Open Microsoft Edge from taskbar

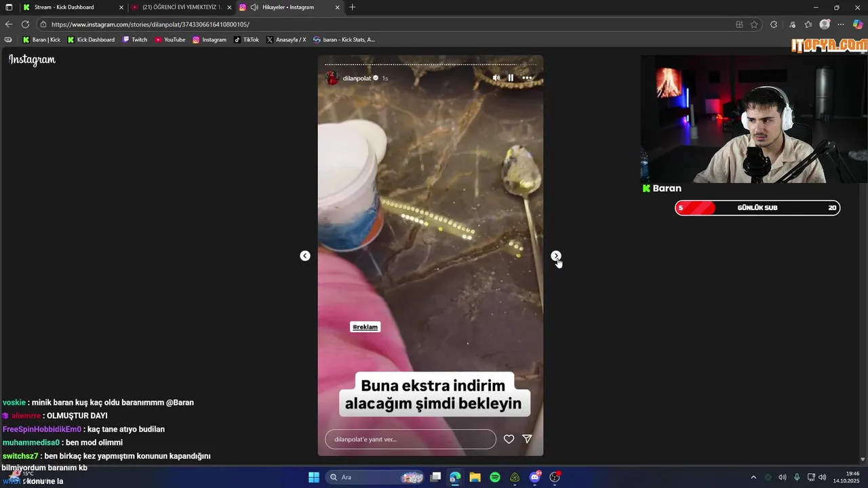pos(455,477)
